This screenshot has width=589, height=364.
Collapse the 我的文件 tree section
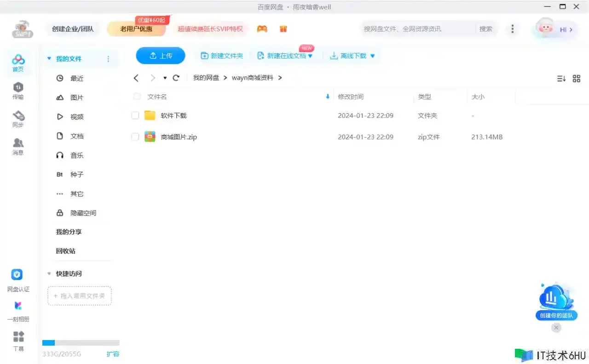point(49,59)
